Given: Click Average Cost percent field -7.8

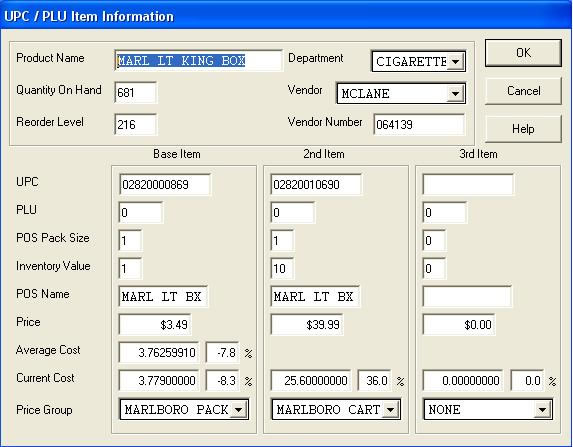Looking at the screenshot, I should [223, 352].
